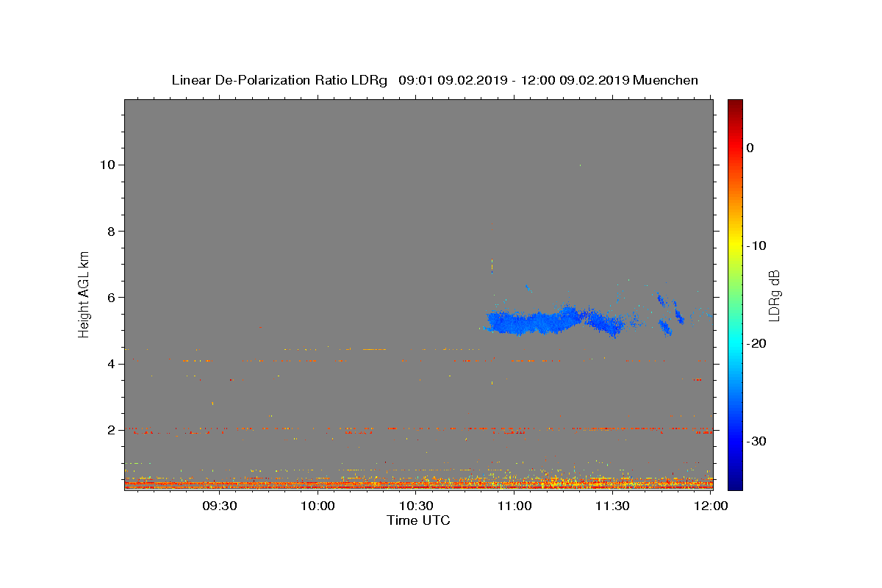Click the '09:30' time tick label
882x588 pixels.
[x=219, y=506]
